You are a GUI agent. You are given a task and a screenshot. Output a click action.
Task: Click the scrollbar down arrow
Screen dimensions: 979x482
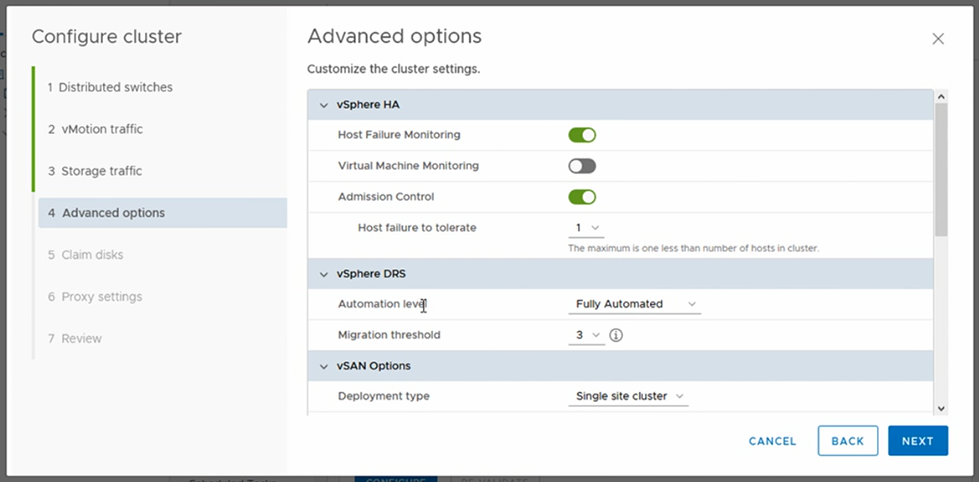(x=941, y=408)
